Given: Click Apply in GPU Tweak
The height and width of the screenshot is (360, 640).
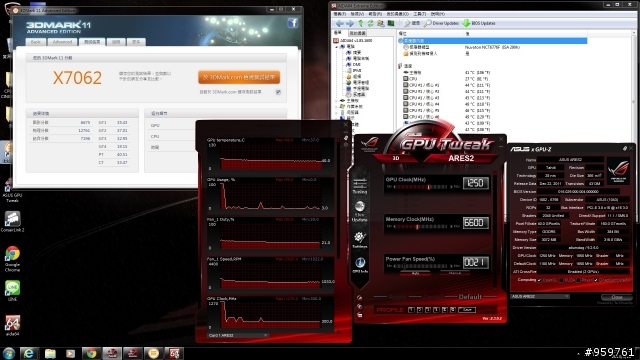Looking at the screenshot, I should coord(397,297).
